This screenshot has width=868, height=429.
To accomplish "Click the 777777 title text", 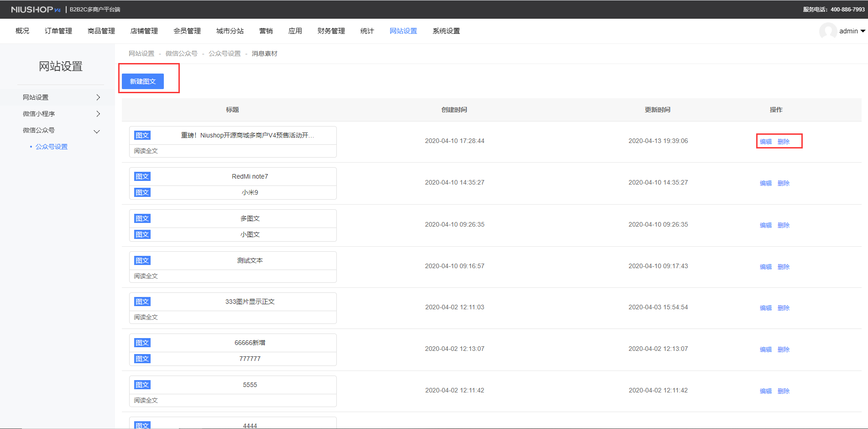I will [x=250, y=359].
